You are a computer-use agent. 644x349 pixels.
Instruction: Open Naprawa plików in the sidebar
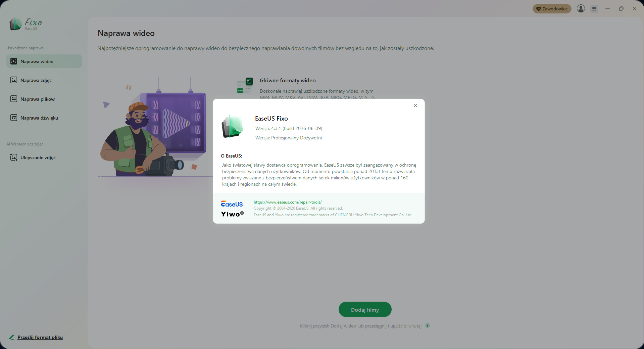coord(44,99)
